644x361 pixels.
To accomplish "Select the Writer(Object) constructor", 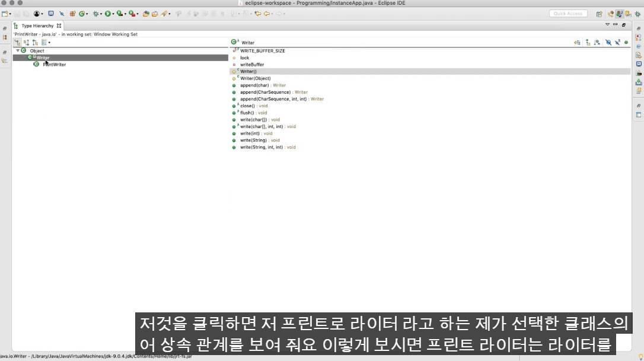I will [256, 78].
